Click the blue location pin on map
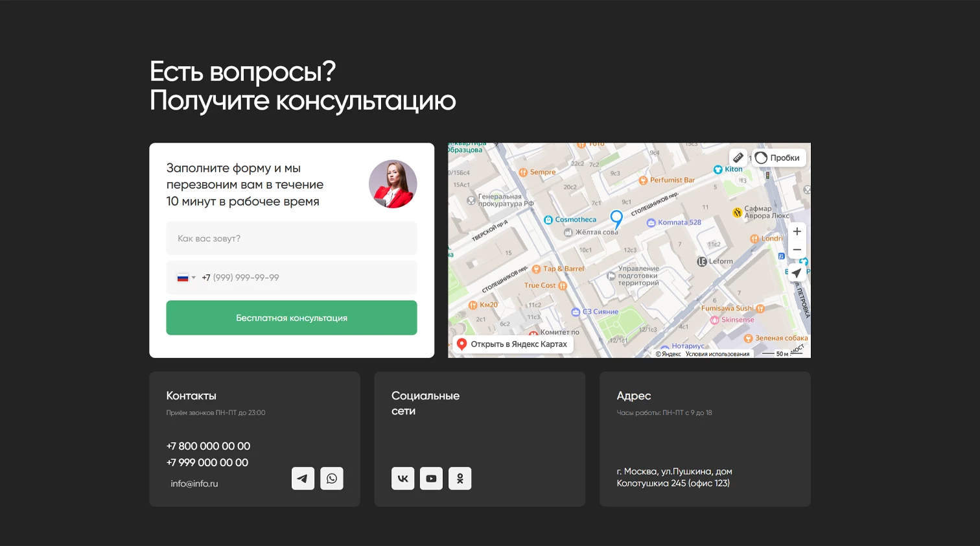 point(616,219)
